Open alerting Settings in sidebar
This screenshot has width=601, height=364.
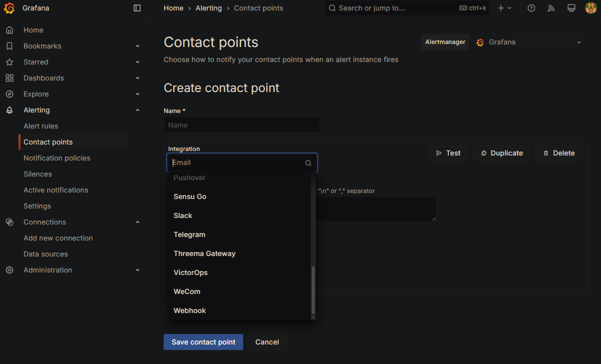pyautogui.click(x=37, y=206)
